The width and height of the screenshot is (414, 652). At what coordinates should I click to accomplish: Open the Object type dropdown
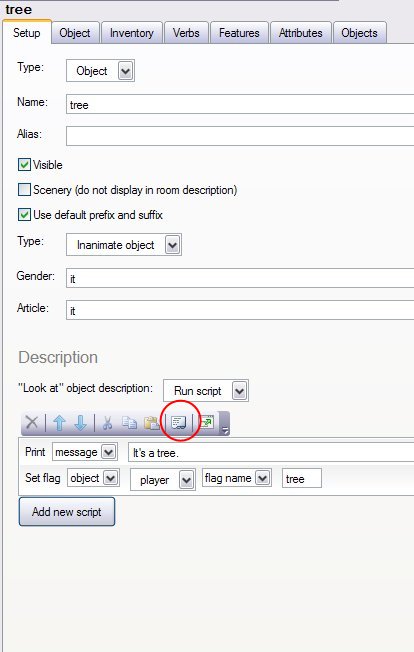(x=100, y=71)
